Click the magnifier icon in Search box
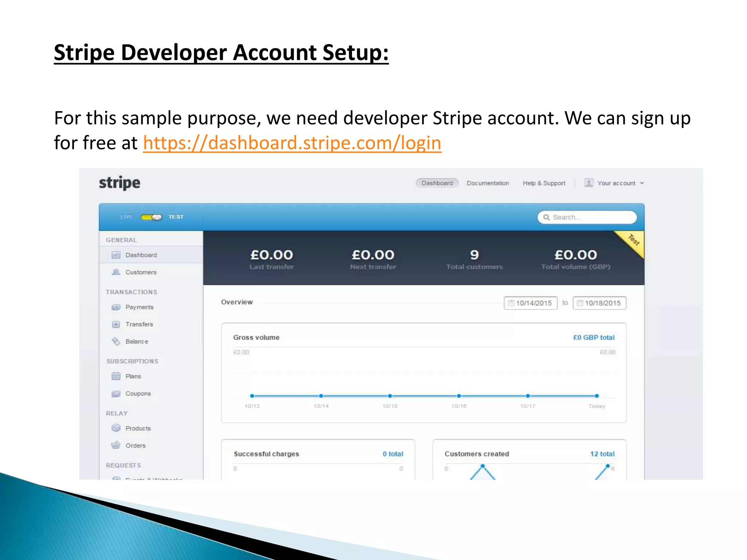 pyautogui.click(x=546, y=217)
